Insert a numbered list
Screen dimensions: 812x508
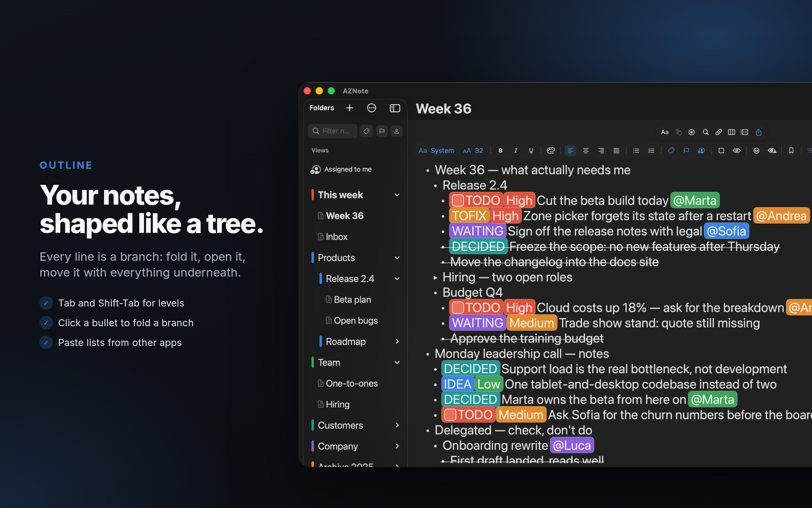click(651, 150)
